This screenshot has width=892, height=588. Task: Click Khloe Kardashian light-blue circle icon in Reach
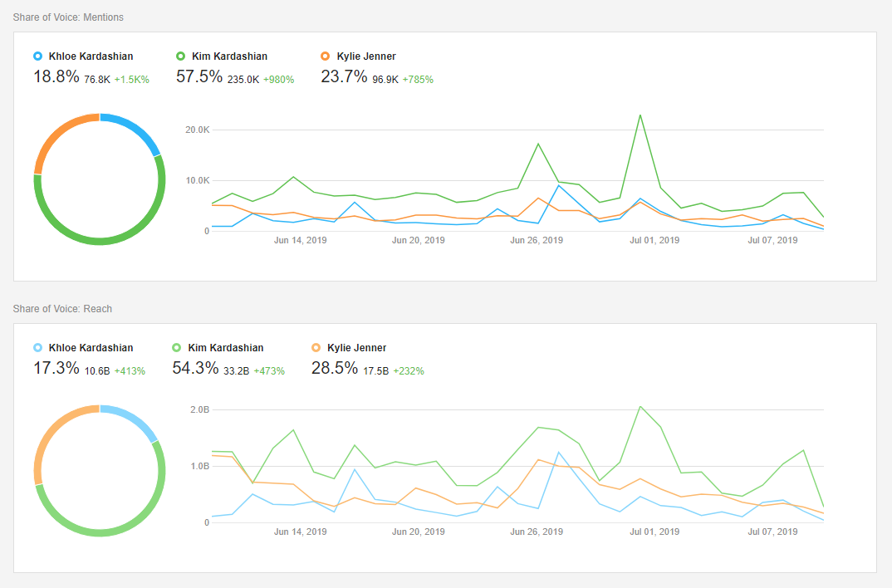click(38, 347)
